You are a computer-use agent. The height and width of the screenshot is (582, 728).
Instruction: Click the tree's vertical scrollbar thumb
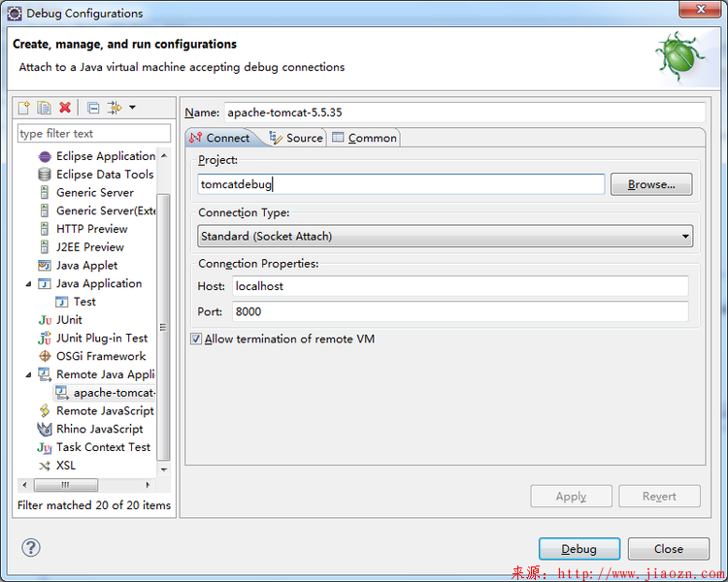point(163,327)
